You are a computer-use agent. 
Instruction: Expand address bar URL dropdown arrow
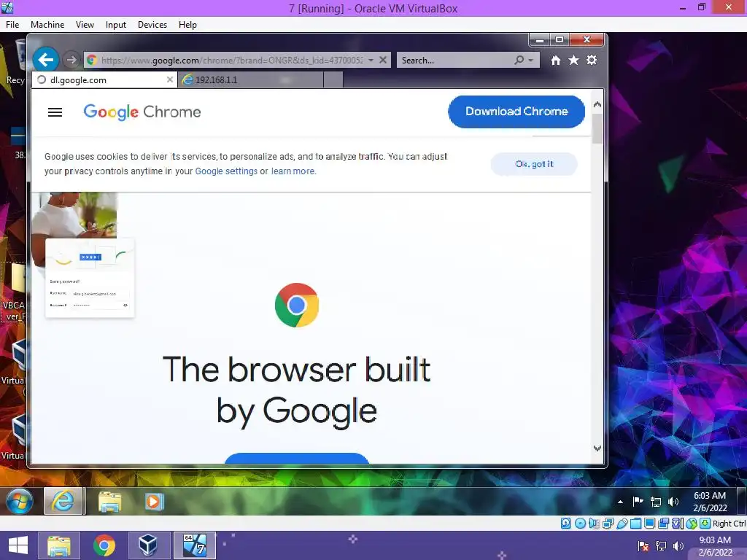click(371, 60)
